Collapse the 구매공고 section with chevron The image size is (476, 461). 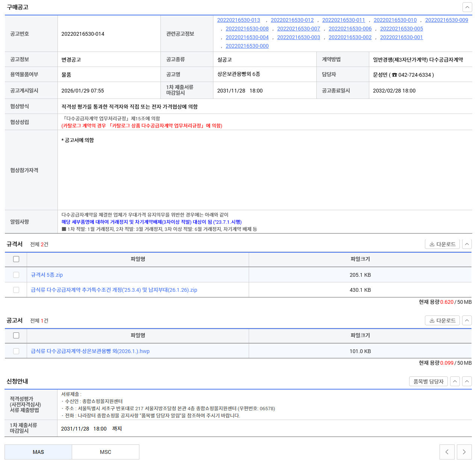467,7
